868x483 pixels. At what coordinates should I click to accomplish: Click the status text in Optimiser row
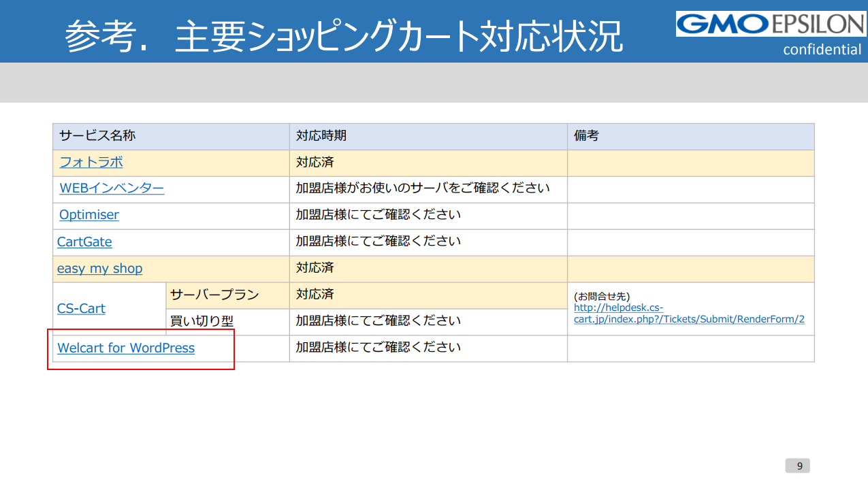(x=379, y=215)
